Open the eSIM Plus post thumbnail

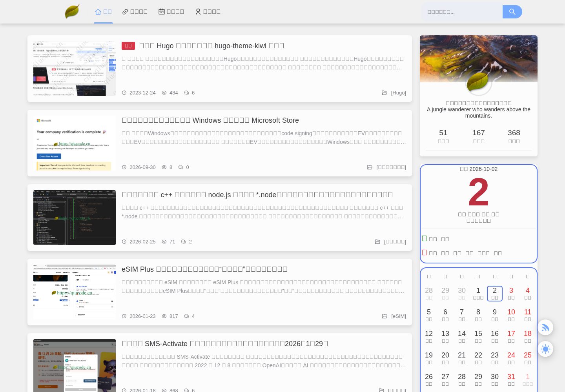[x=75, y=292]
